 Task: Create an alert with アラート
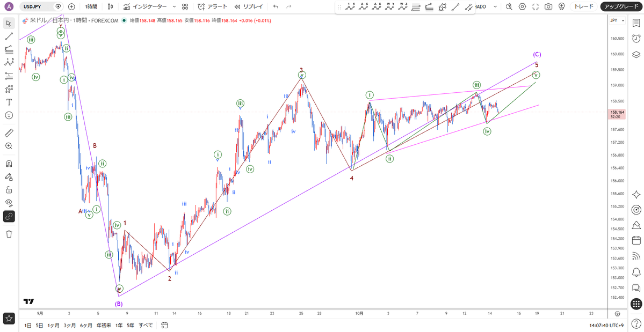pyautogui.click(x=212, y=6)
